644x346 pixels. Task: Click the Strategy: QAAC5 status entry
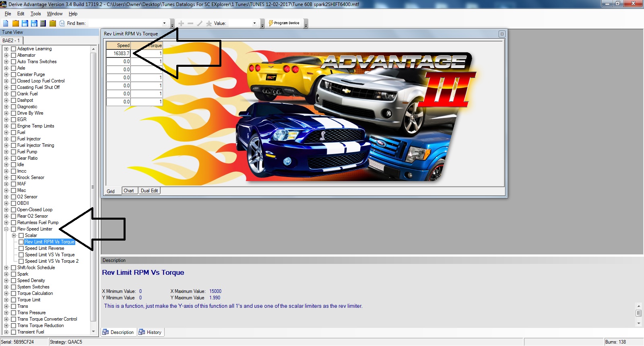[66, 342]
